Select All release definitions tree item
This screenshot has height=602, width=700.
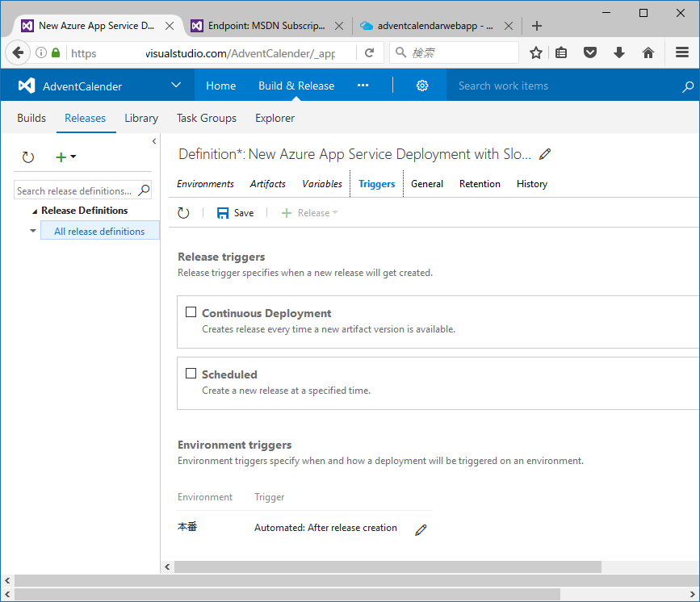tap(99, 231)
